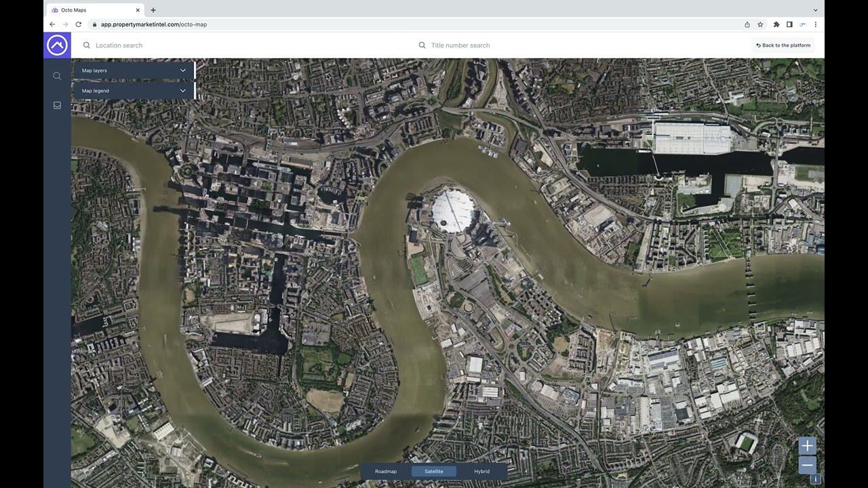
Task: Click the Title number search magnifier icon
Action: coord(422,45)
